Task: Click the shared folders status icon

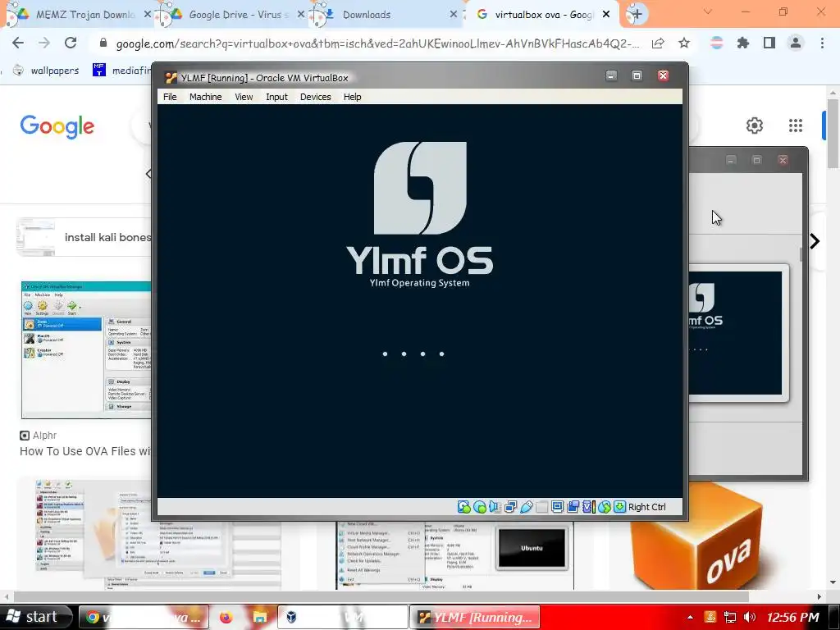Action: tap(541, 507)
